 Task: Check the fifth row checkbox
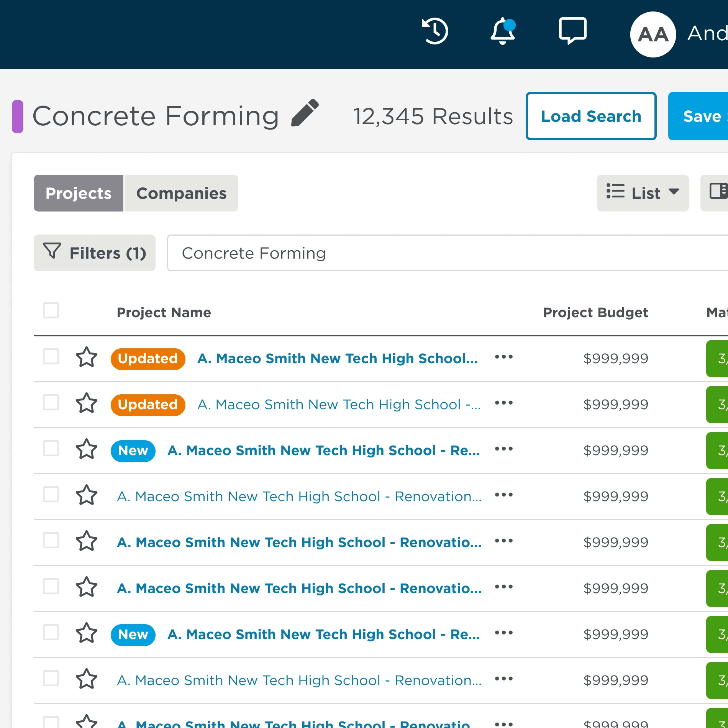(51, 541)
